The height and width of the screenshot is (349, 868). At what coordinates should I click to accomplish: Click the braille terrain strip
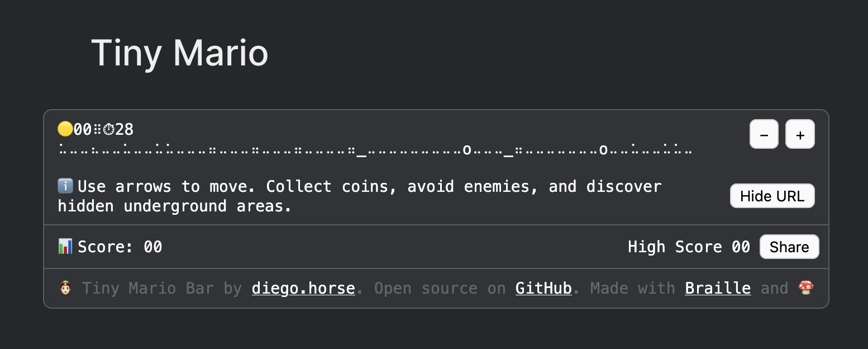(x=374, y=149)
